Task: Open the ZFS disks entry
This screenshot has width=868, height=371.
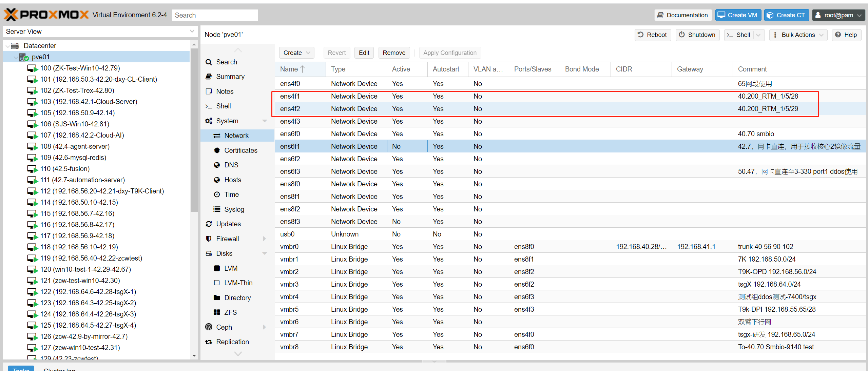Action: click(230, 312)
